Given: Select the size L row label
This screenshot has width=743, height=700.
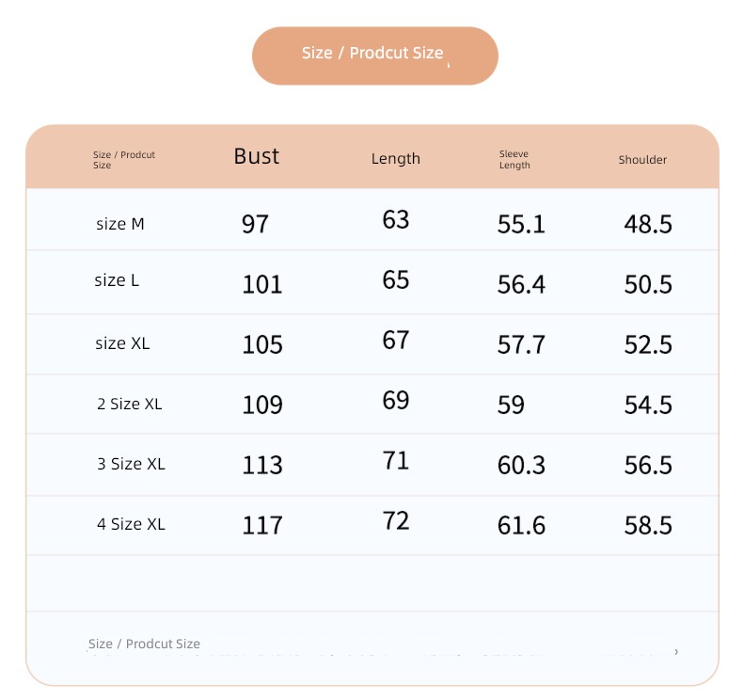Looking at the screenshot, I should tap(117, 280).
